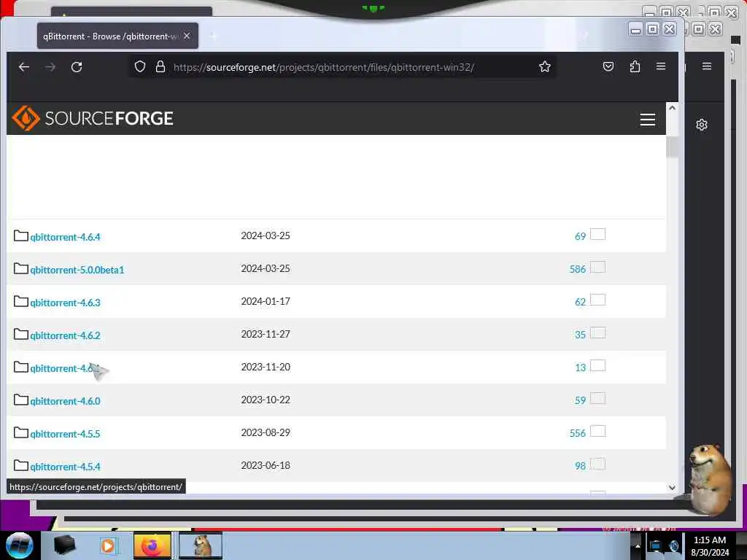Bookmark this page with the star icon
Image resolution: width=747 pixels, height=560 pixels.
point(544,66)
